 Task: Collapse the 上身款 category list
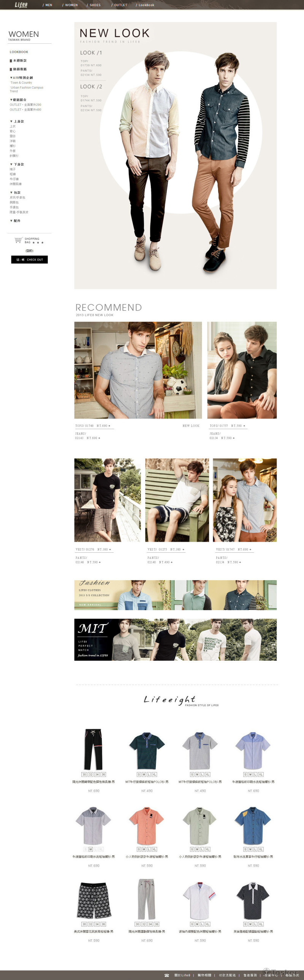click(17, 121)
